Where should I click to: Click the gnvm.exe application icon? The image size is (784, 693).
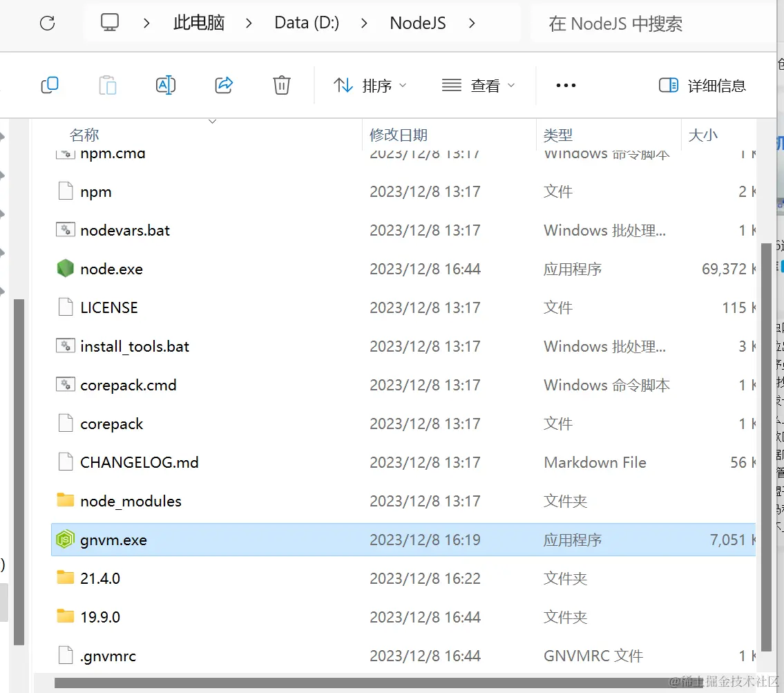click(x=66, y=539)
